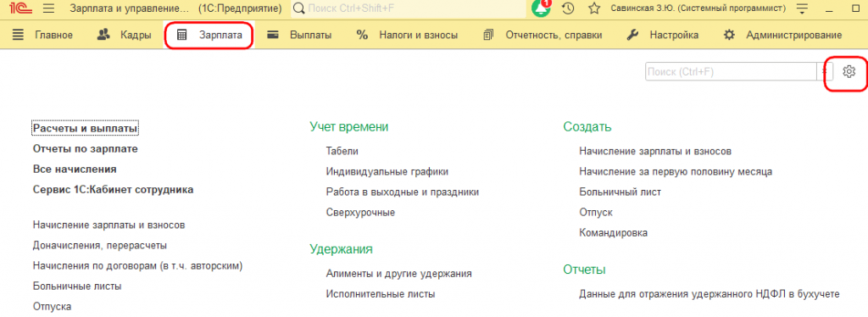Open Сервис 1С:Кабинет сотрудника link
868x317 pixels.
(114, 190)
